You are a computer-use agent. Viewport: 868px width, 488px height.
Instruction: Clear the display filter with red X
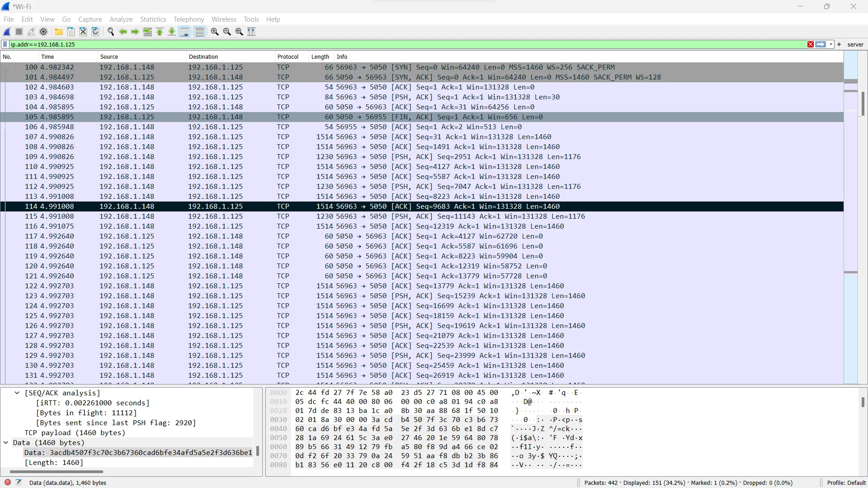tap(811, 44)
